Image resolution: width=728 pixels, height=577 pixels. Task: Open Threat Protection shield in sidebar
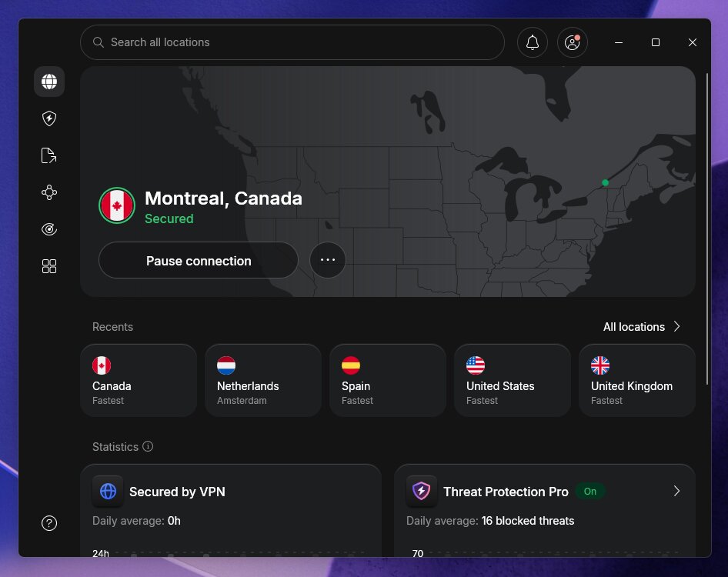click(x=49, y=118)
